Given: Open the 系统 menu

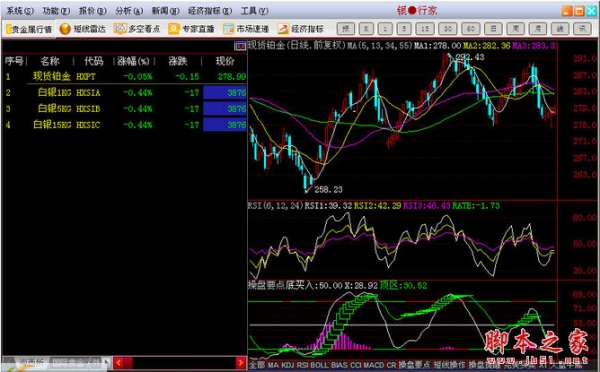Looking at the screenshot, I should (20, 11).
